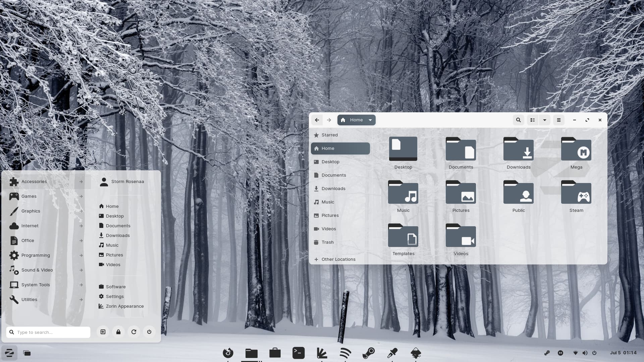Expand Accessories category in start menu

46,181
